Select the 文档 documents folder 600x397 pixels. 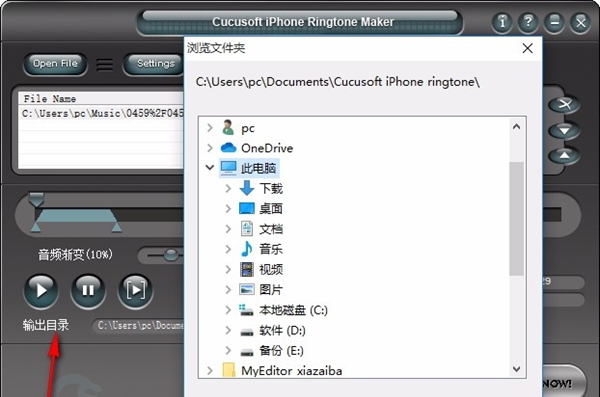(x=261, y=229)
